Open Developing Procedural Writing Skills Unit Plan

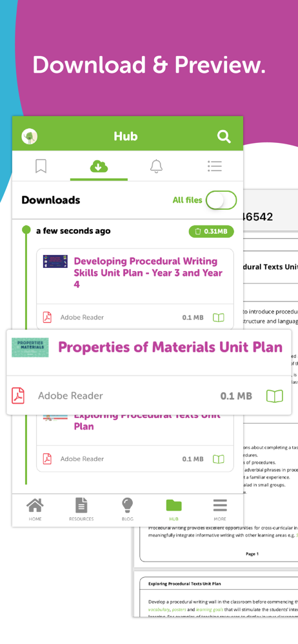coord(148,272)
